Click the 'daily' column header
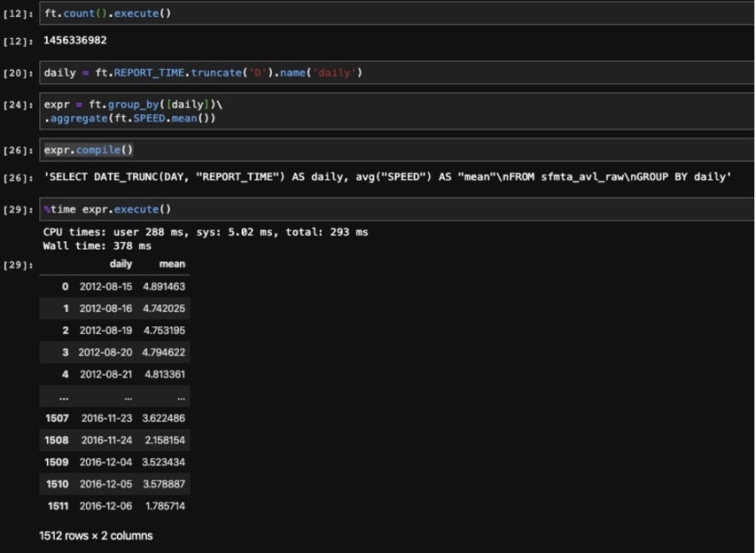The width and height of the screenshot is (756, 553). point(121,264)
